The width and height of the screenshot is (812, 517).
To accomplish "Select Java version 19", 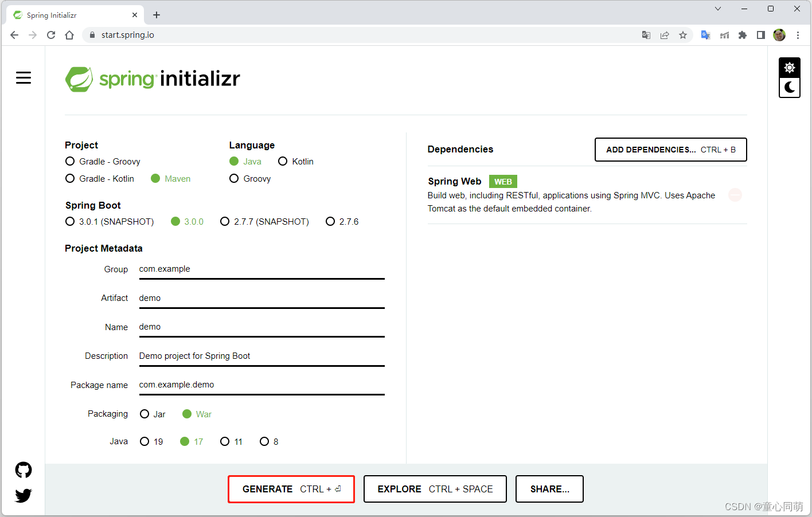I will (x=151, y=442).
